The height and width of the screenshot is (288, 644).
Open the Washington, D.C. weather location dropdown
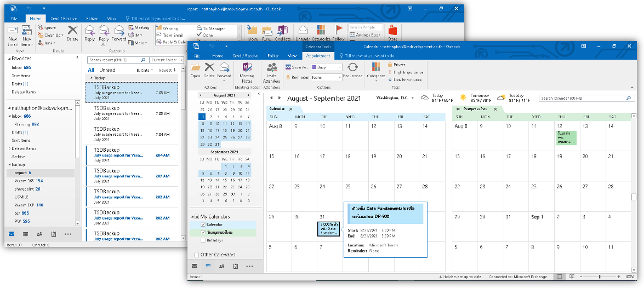click(412, 98)
